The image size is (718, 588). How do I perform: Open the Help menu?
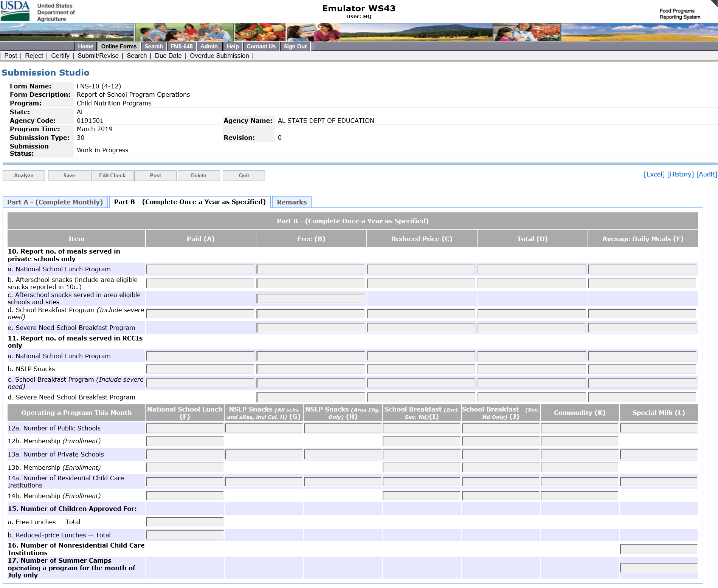[x=233, y=46]
